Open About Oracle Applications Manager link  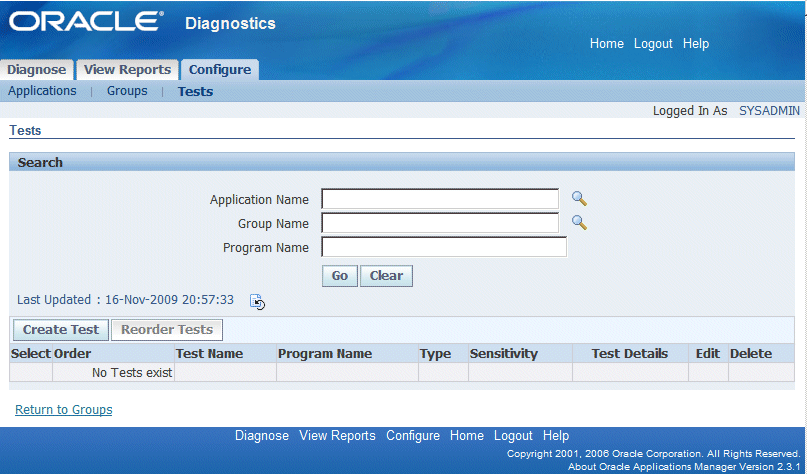click(x=684, y=466)
